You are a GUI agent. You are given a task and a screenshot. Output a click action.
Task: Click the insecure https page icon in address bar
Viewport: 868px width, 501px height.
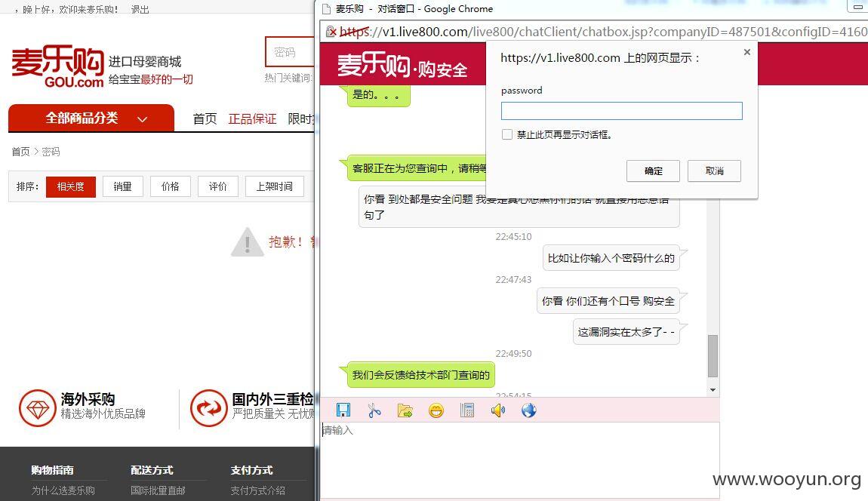(331, 32)
